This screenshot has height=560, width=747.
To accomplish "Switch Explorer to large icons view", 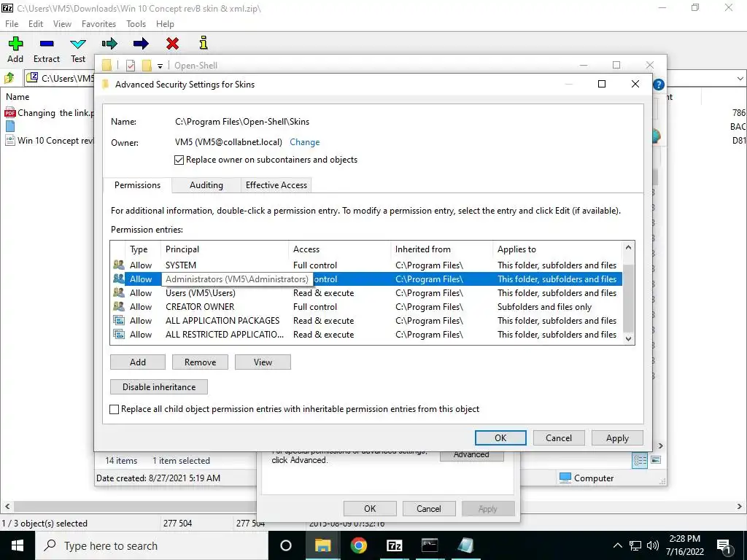I will coord(656,459).
